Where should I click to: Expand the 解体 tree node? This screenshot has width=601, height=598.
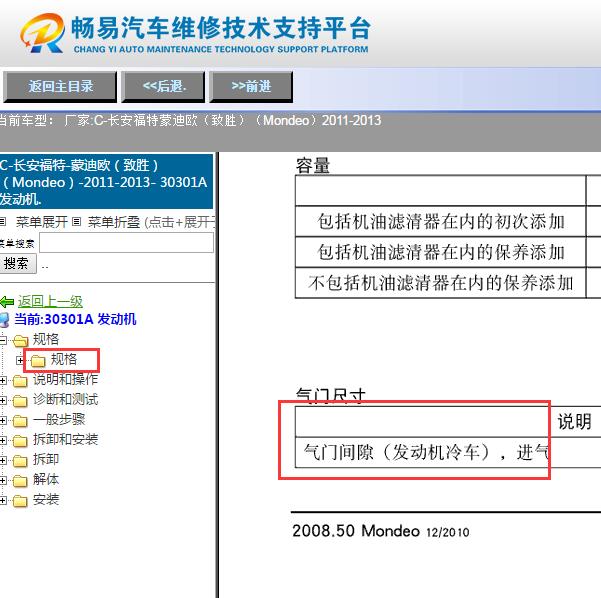[x=3, y=481]
